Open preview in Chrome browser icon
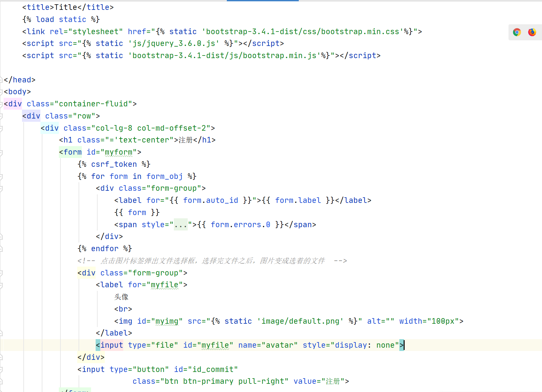 (517, 32)
